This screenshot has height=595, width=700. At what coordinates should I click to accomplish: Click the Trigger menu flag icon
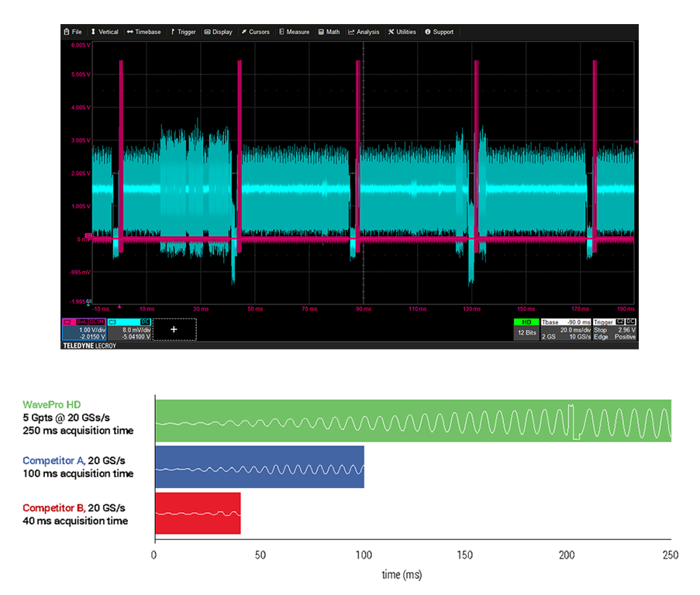(x=172, y=32)
